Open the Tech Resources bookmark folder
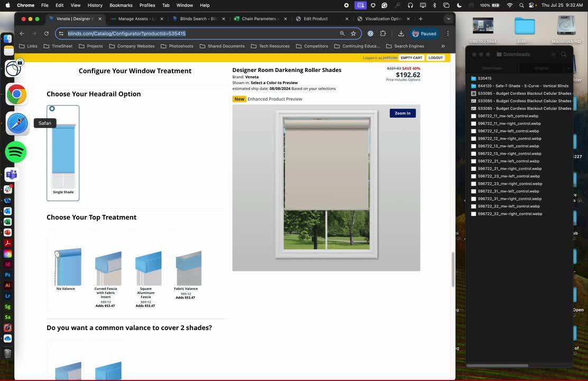This screenshot has height=381, width=588. tap(270, 46)
